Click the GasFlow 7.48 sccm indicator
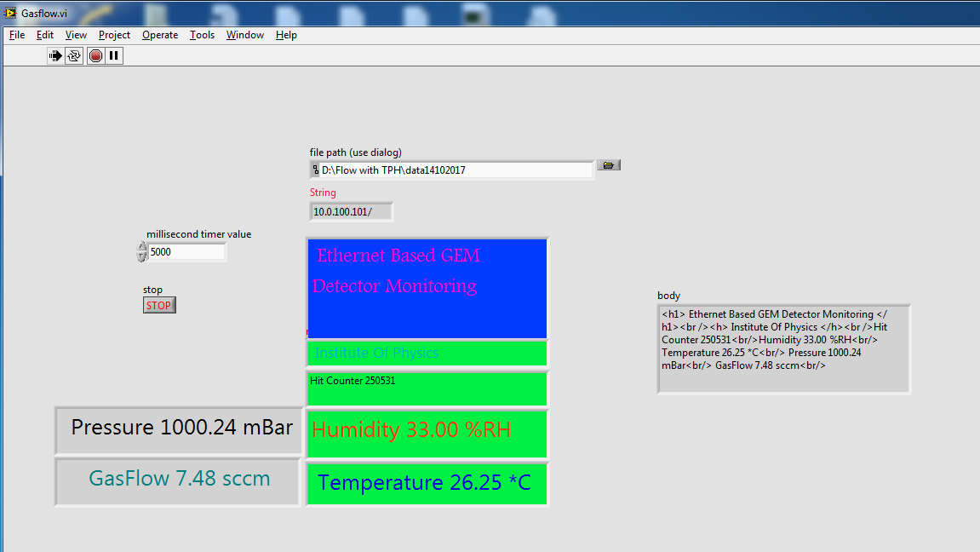980x552 pixels. click(178, 481)
